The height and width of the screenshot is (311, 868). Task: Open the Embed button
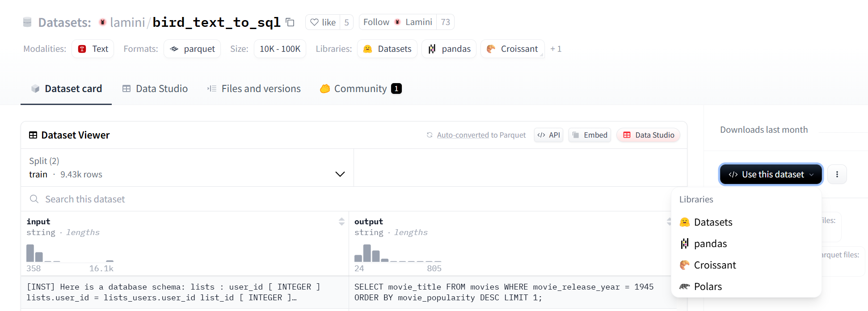[590, 135]
